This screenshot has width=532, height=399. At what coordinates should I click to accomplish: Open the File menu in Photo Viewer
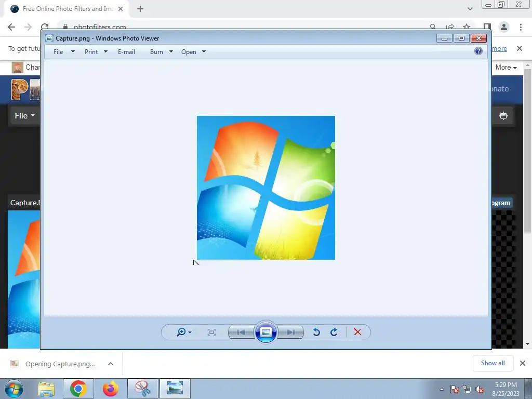(x=58, y=52)
